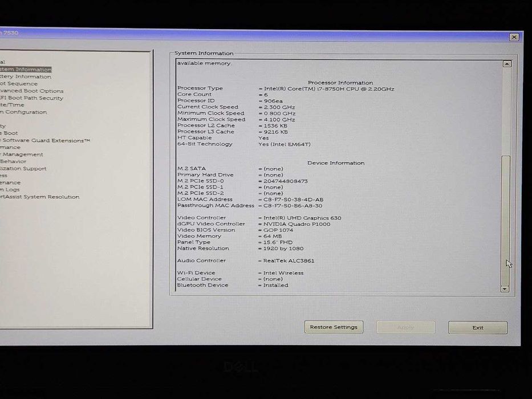The height and width of the screenshot is (399, 532).
Task: Click the HT Capable row
Action: [x=223, y=138]
